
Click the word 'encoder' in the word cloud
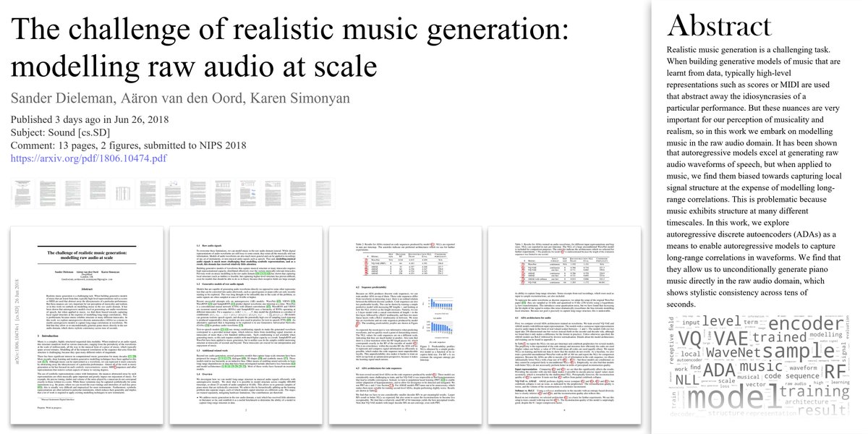click(x=806, y=323)
